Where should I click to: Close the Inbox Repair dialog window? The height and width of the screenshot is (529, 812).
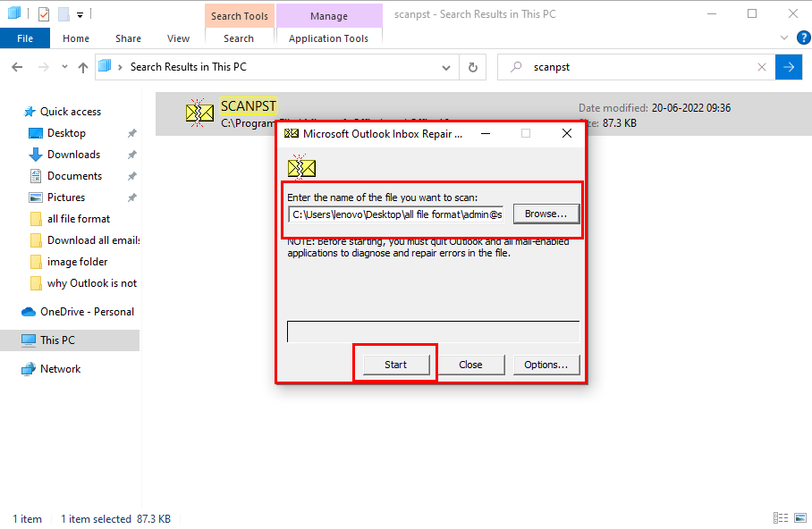click(x=567, y=133)
